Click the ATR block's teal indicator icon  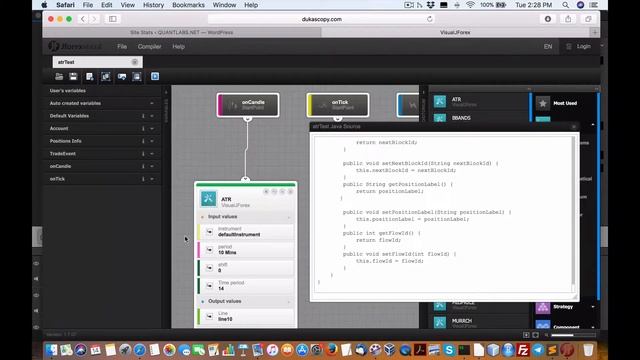point(209,199)
